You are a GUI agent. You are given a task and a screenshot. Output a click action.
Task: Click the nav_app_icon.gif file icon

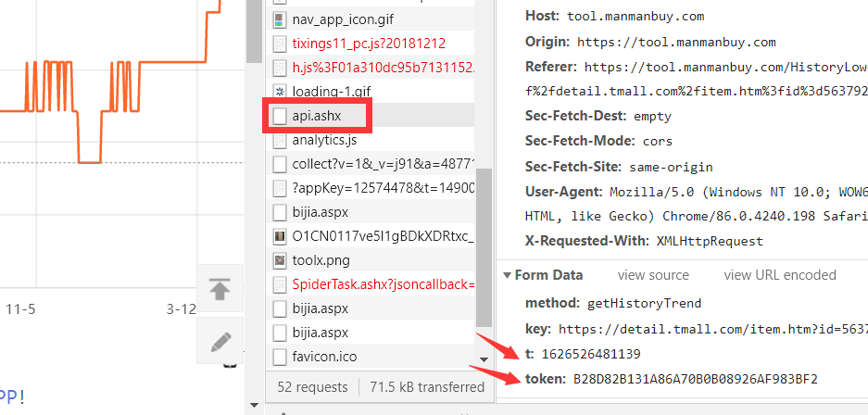(279, 19)
